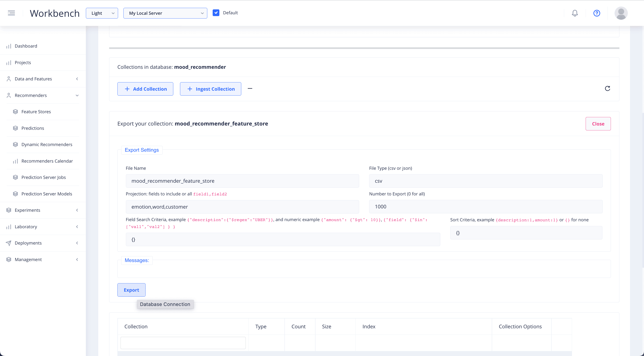644x356 pixels.
Task: Click the Database Connection tooltip button
Action: coord(165,304)
